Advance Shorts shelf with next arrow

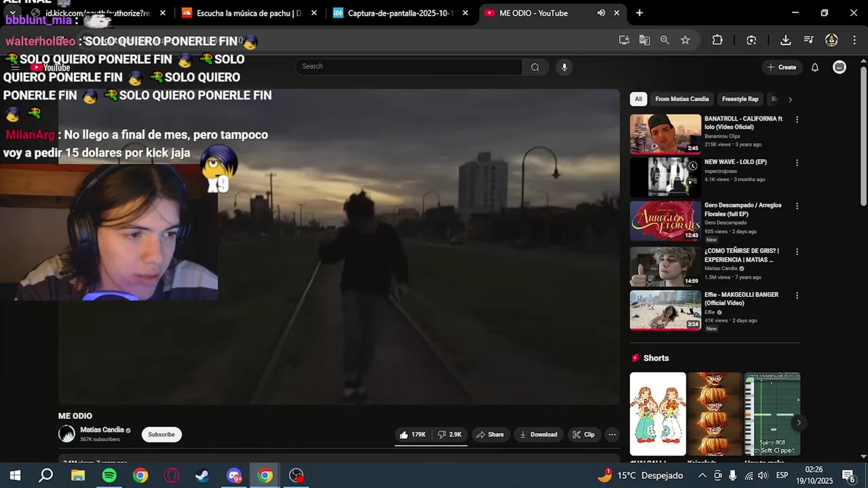799,422
